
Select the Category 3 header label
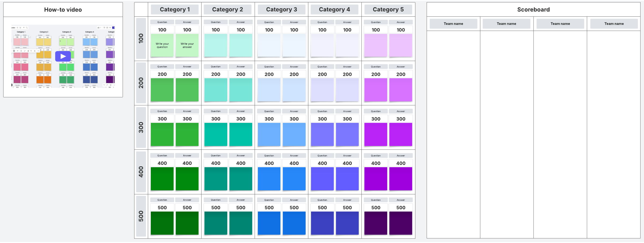pyautogui.click(x=281, y=9)
